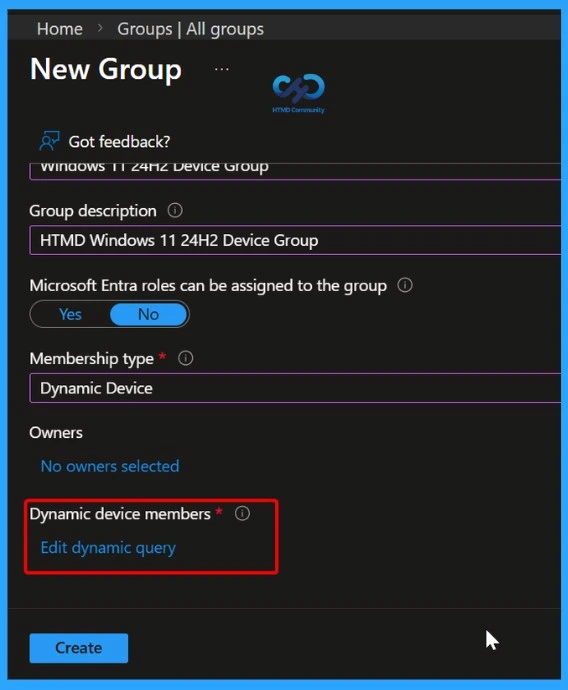Show info tooltip for Membership type
Viewport: 568px width, 690px height.
tap(185, 358)
